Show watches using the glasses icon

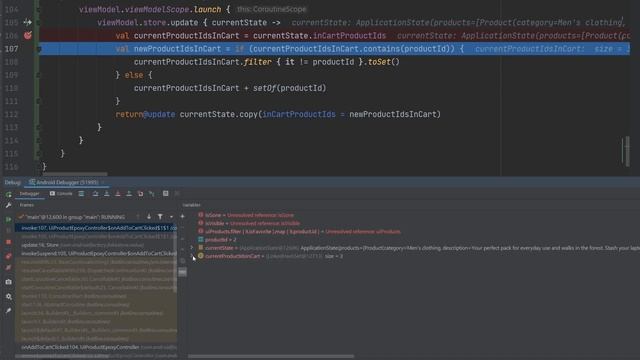(x=182, y=272)
